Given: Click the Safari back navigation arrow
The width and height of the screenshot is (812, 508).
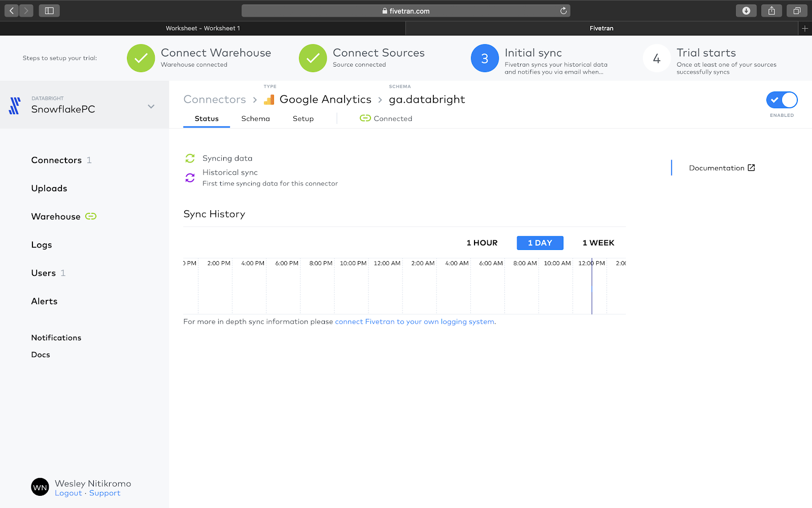Looking at the screenshot, I should pyautogui.click(x=12, y=11).
